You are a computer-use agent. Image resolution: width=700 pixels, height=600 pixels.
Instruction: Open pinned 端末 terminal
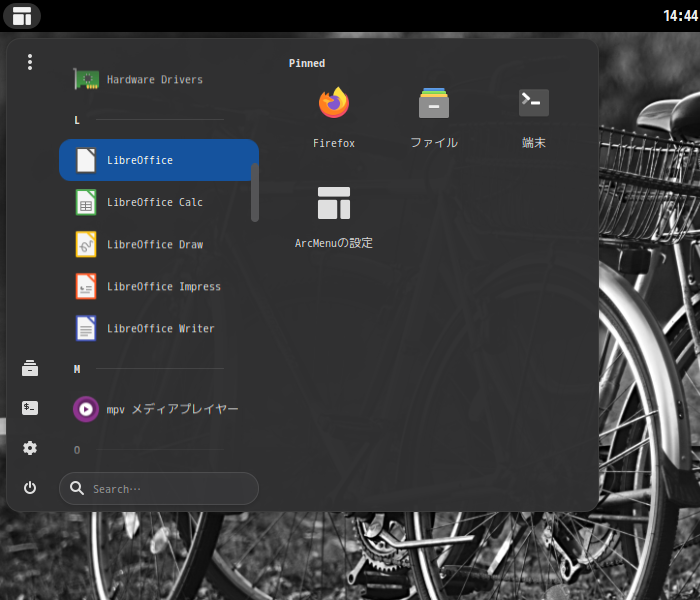pyautogui.click(x=534, y=118)
